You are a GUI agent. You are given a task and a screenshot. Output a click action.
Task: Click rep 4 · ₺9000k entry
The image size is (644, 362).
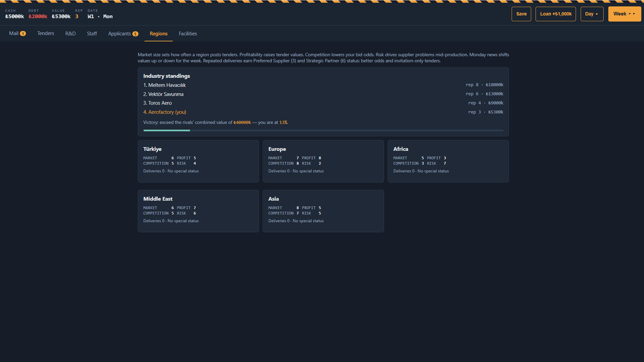coord(486,103)
